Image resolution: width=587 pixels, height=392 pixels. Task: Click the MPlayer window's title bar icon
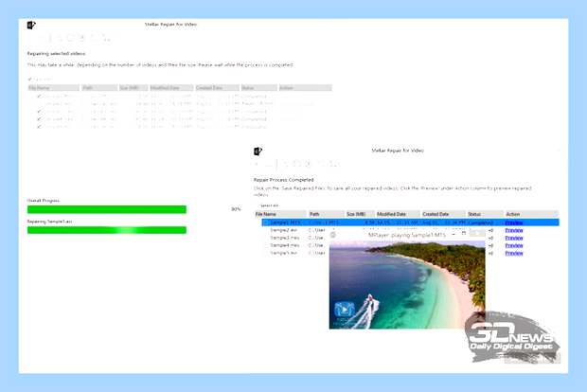coord(333,235)
